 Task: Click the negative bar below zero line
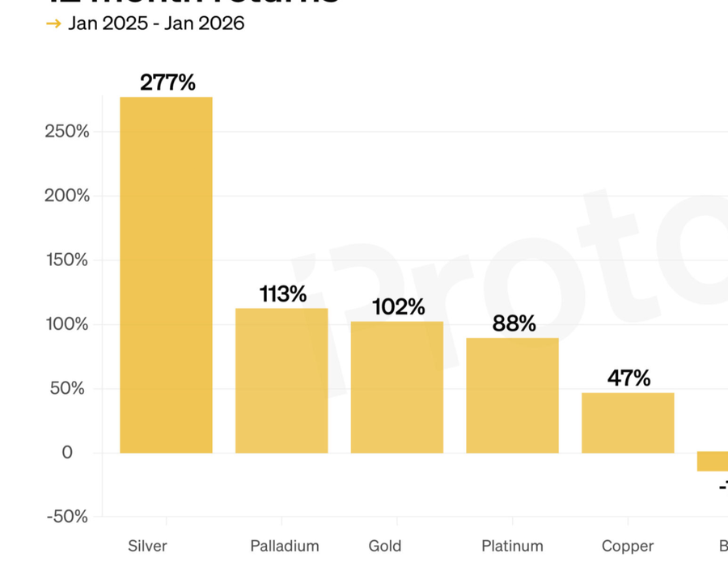pyautogui.click(x=713, y=461)
